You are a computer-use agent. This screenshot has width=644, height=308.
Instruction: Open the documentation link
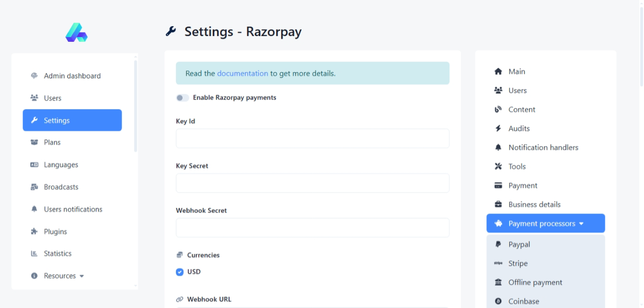click(x=242, y=74)
